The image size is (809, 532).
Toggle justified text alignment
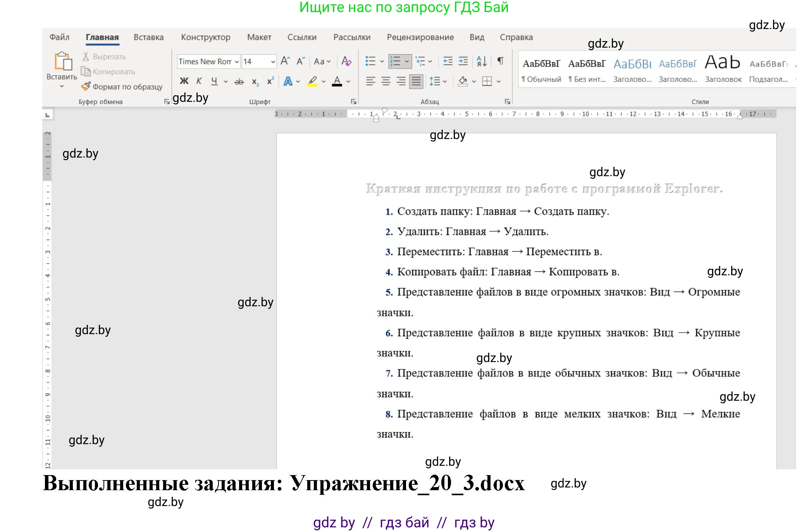pos(416,81)
